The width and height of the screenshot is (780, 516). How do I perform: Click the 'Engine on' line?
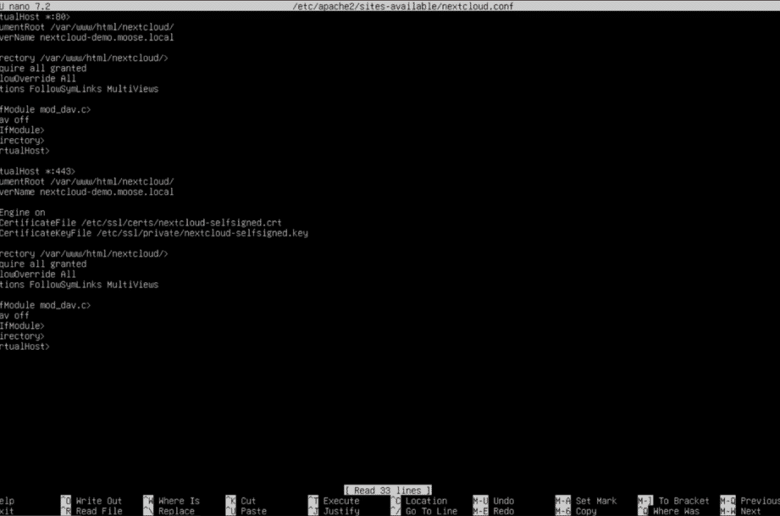point(22,212)
